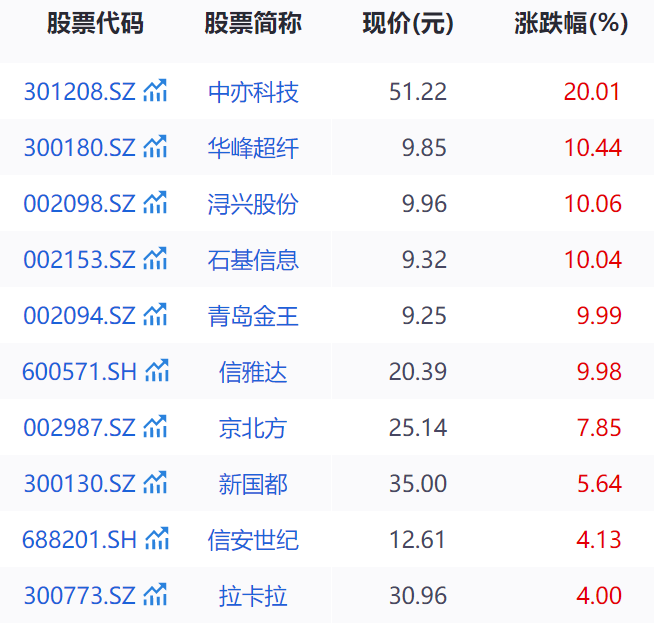The height and width of the screenshot is (624, 654).
Task: Select price value 12.61
Action: pyautogui.click(x=418, y=540)
